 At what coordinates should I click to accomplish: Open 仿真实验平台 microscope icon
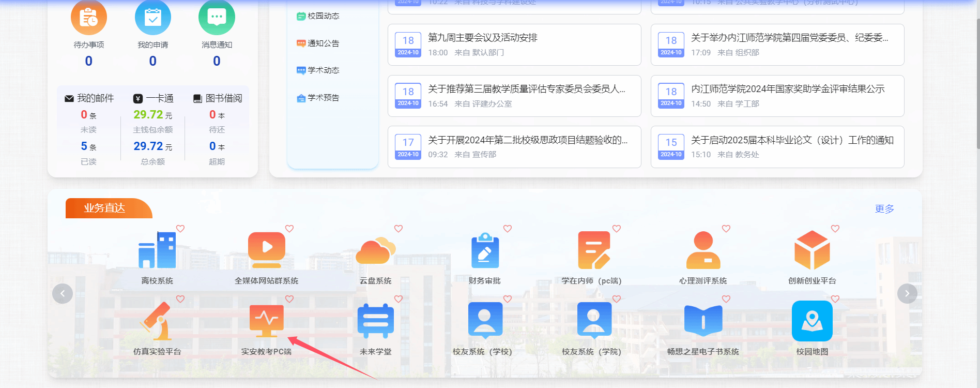[x=157, y=321]
